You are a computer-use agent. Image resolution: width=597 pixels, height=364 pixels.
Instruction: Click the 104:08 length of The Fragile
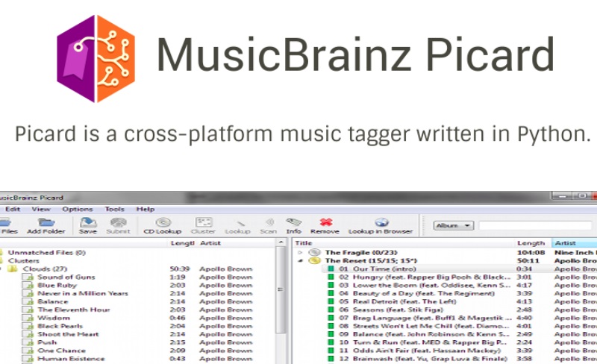click(531, 252)
